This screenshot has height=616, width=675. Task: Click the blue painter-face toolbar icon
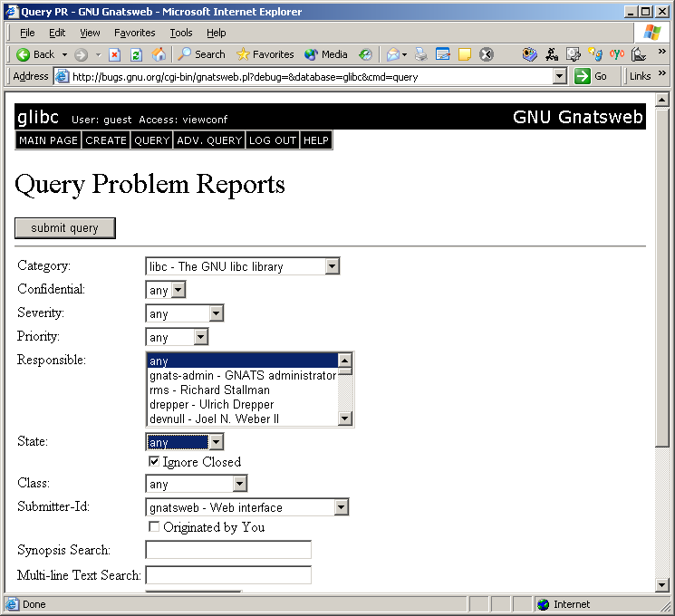click(x=529, y=54)
